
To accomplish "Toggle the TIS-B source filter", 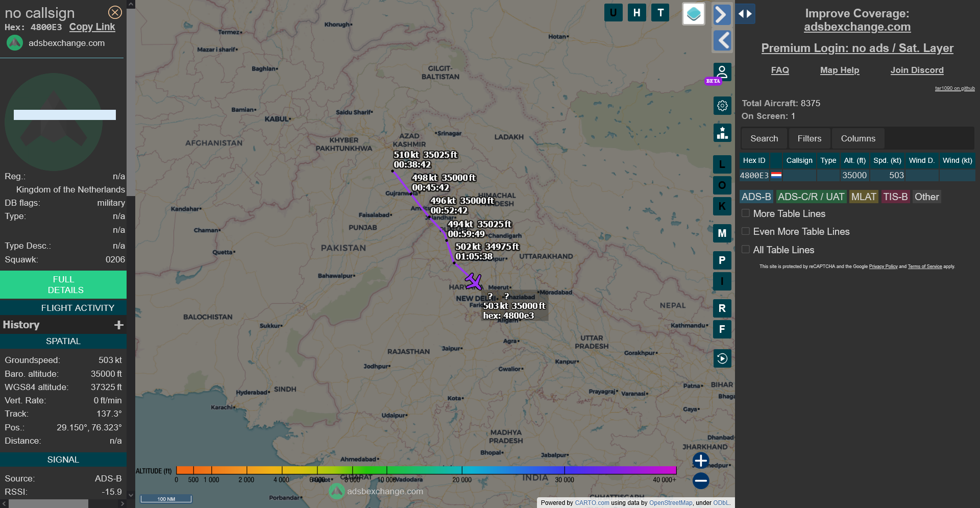I will (895, 197).
